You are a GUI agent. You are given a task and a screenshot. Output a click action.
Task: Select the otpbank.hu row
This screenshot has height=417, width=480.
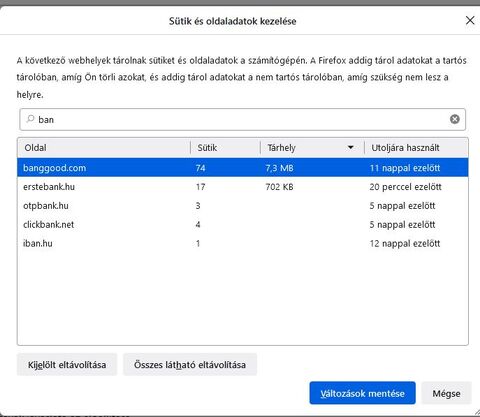click(243, 206)
